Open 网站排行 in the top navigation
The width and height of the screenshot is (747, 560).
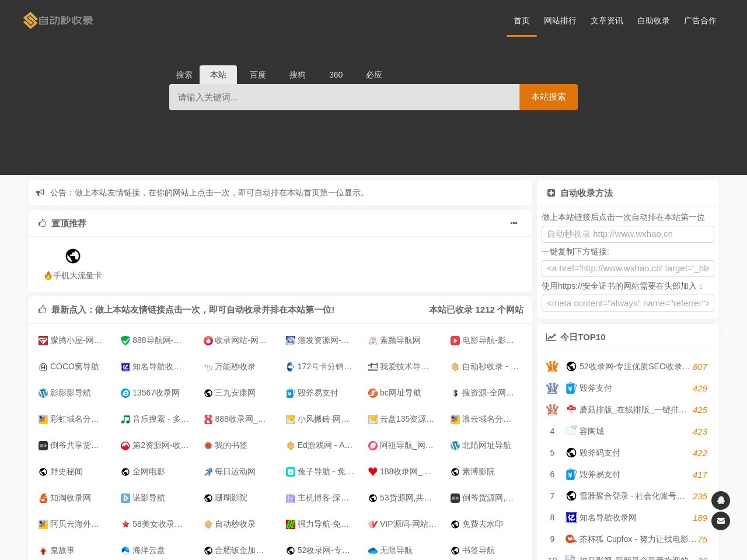click(560, 20)
